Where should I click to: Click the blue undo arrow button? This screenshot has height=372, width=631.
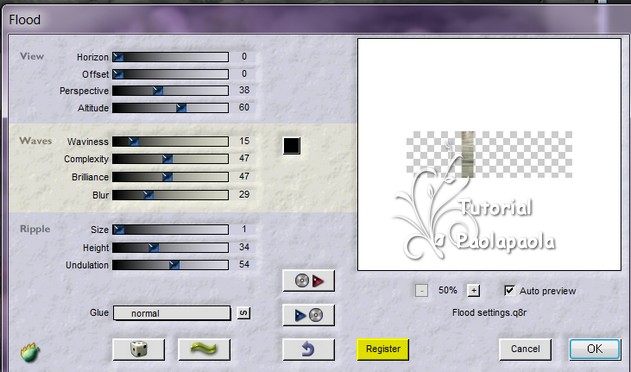pyautogui.click(x=308, y=349)
